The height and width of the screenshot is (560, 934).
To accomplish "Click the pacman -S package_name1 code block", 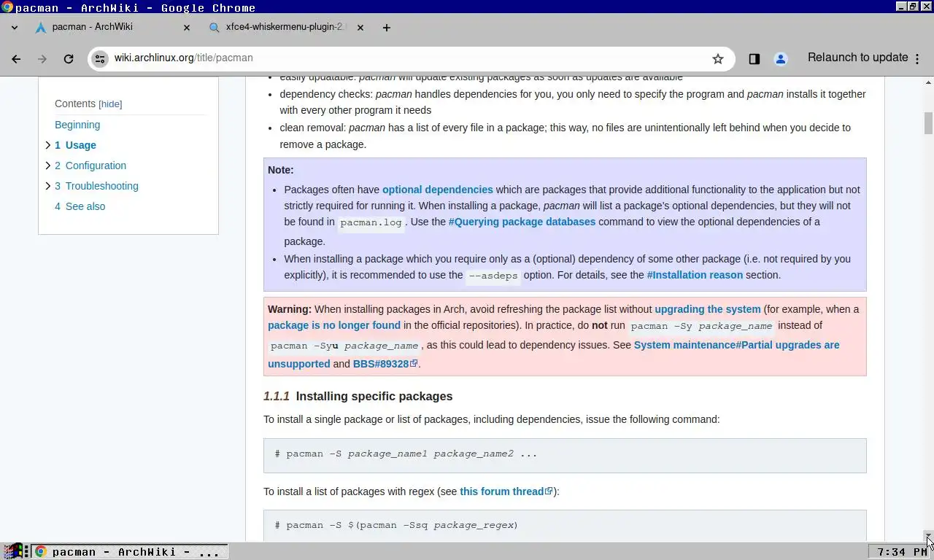I will coord(565,455).
